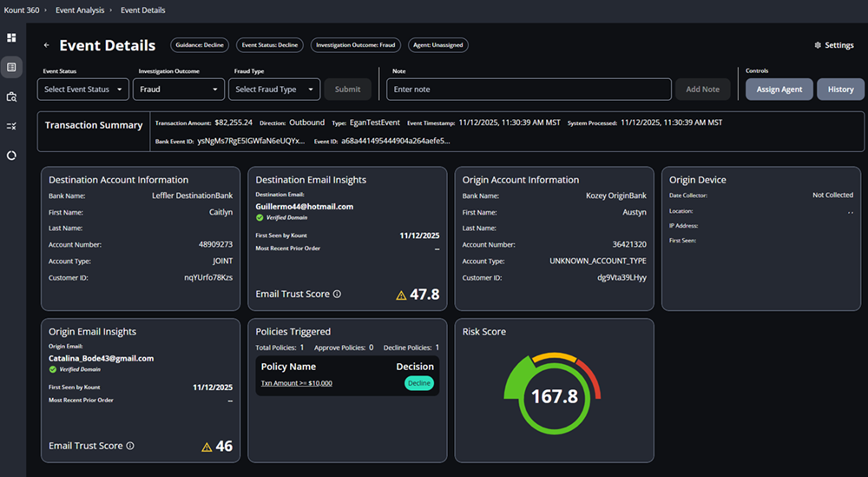The image size is (868, 477).
Task: Click customer ID dg9Vta39LHyy
Action: tap(621, 277)
